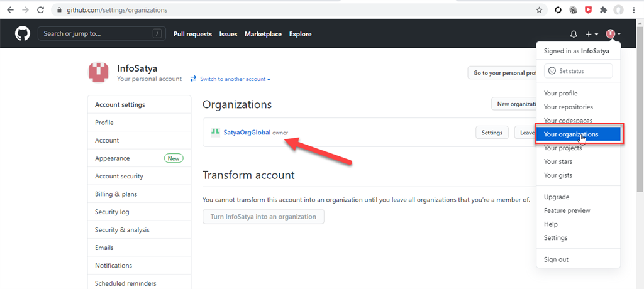The height and width of the screenshot is (289, 644).
Task: Open Pull requests in the top navigation
Action: 192,34
